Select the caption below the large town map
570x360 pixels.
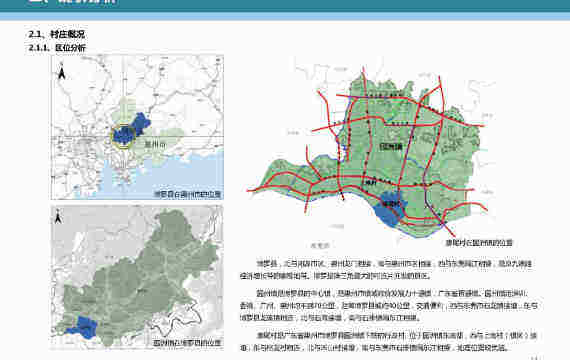(x=479, y=243)
